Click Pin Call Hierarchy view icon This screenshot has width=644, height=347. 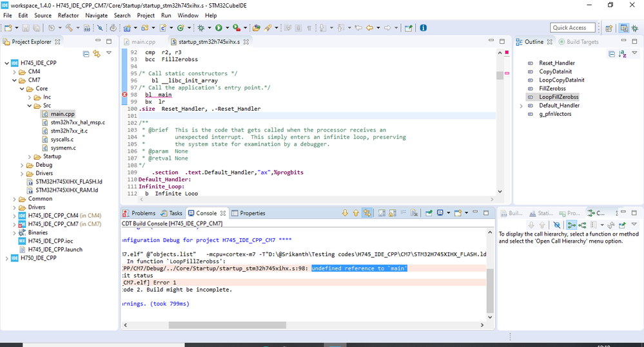(x=622, y=225)
